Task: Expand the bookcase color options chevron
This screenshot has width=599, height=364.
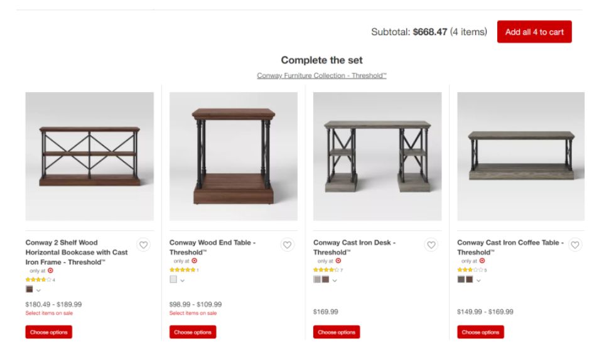Action: [x=38, y=291]
